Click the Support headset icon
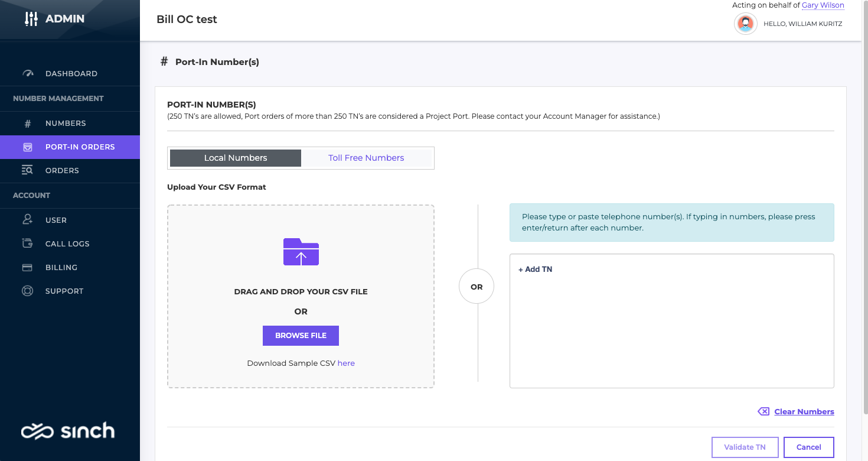 [28, 290]
